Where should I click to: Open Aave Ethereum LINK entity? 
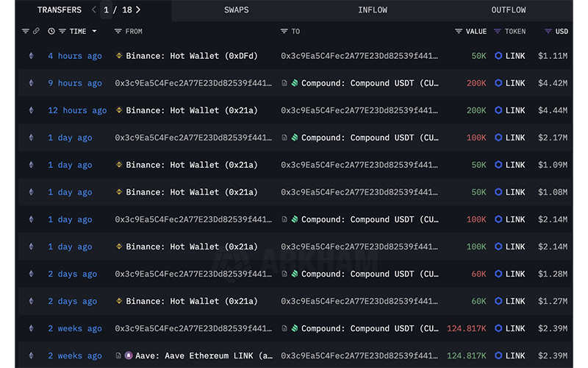(x=204, y=355)
